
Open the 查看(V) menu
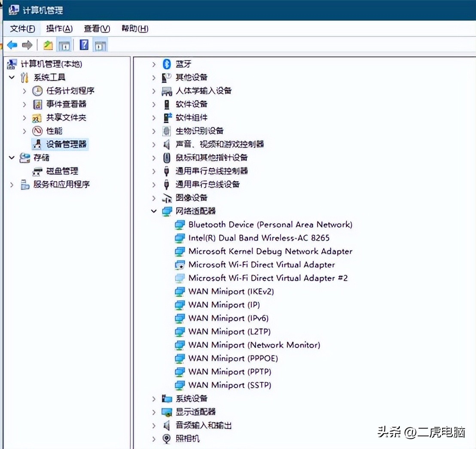(96, 28)
